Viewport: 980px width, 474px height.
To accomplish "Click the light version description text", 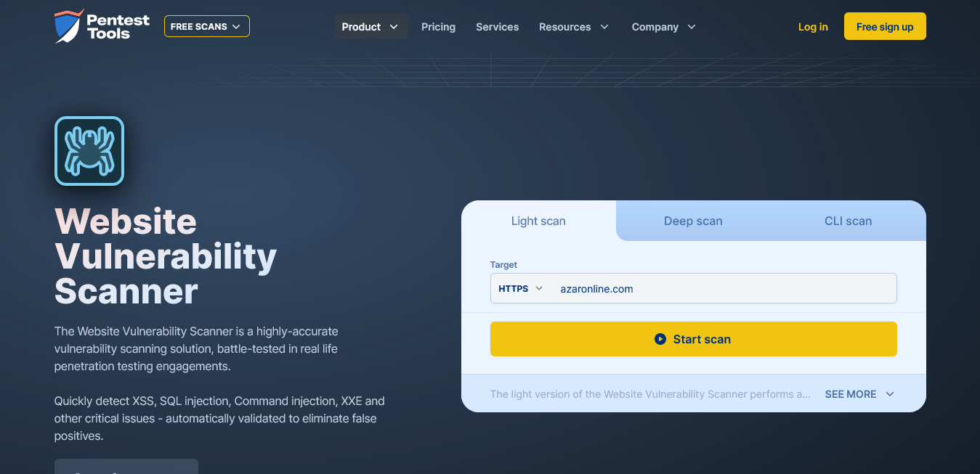I will pos(650,394).
